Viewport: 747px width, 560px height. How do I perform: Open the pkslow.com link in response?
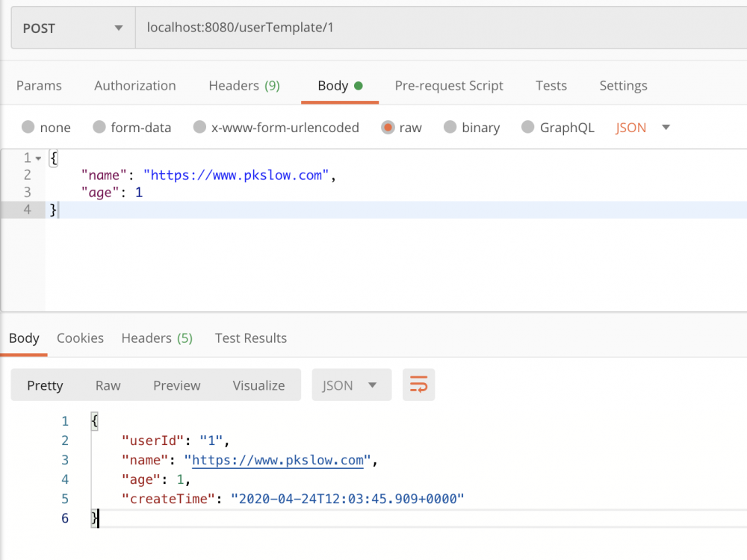pos(278,460)
